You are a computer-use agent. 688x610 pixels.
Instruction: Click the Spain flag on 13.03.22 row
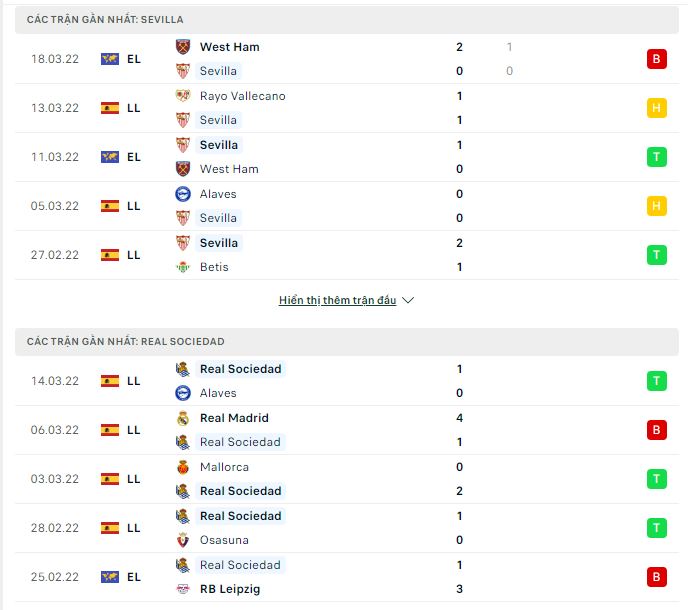pyautogui.click(x=110, y=108)
